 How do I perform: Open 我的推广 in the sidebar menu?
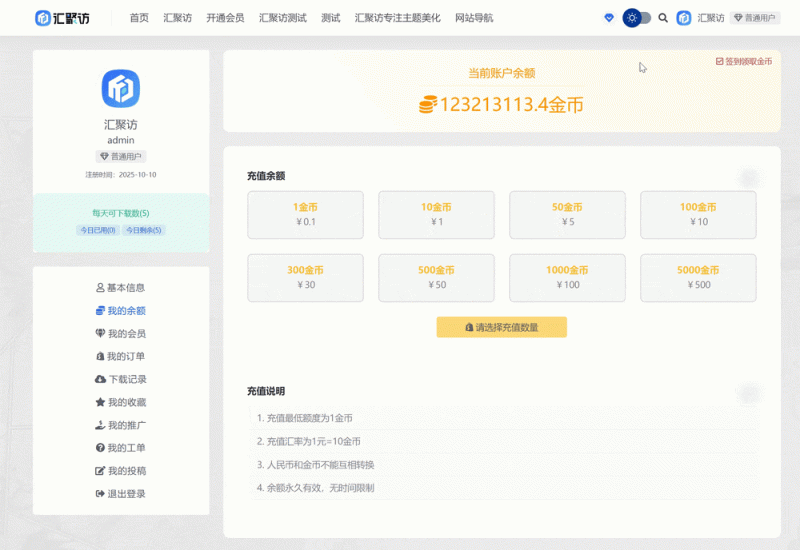[121, 425]
